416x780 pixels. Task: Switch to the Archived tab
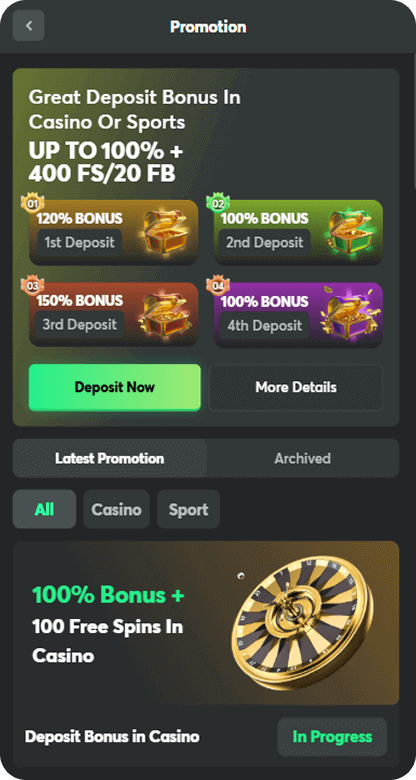(303, 458)
